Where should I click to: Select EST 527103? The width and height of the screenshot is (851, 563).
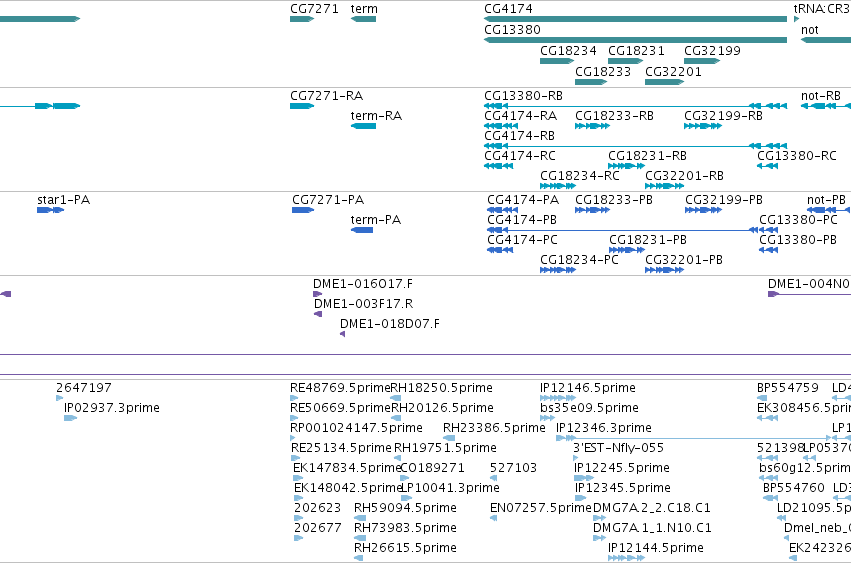point(493,478)
